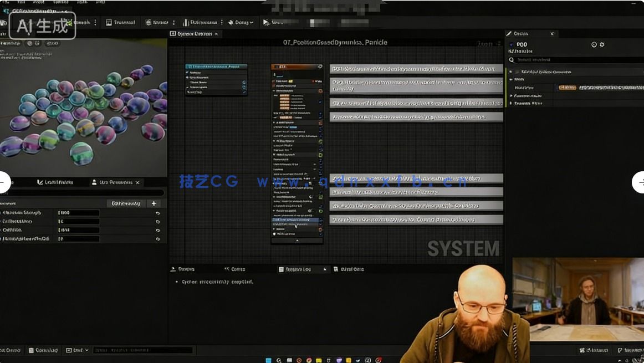The height and width of the screenshot is (363, 644).
Task: Click the console command input field
Action: [x=142, y=350]
